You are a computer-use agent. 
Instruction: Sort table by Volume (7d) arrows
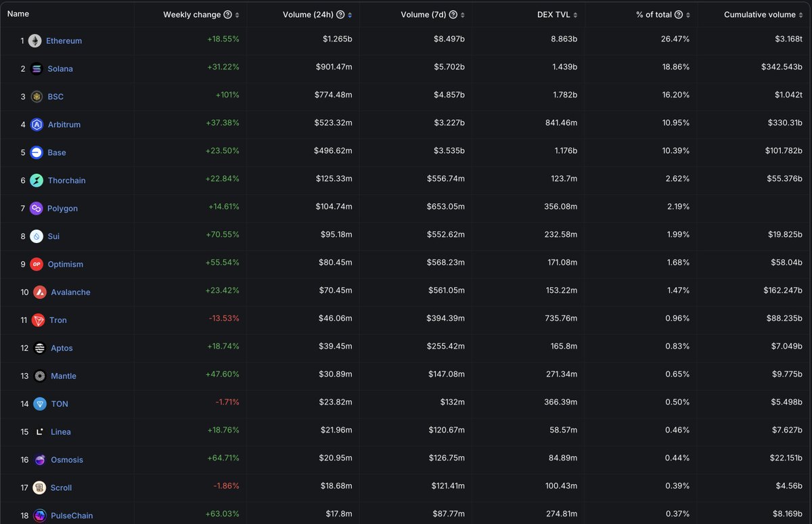(x=462, y=15)
